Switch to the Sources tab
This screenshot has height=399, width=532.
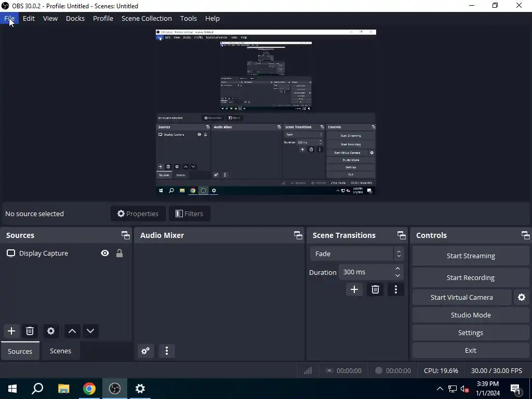coord(20,351)
